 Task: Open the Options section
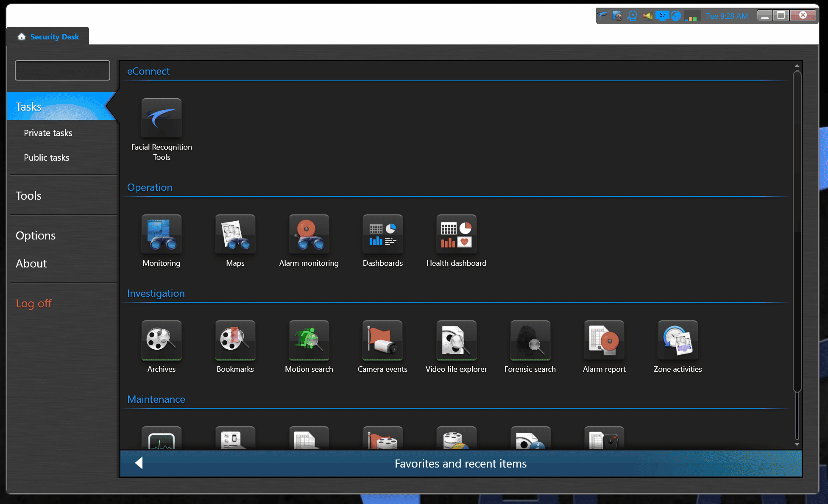[36, 236]
